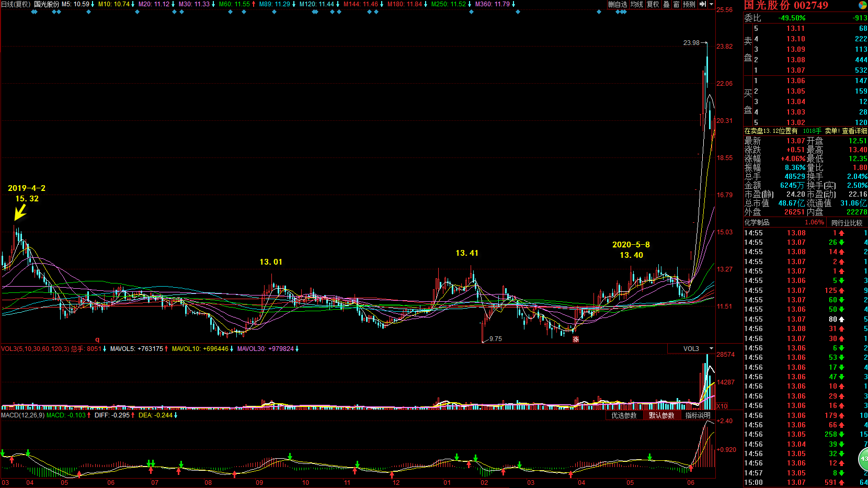Image resolution: width=868 pixels, height=488 pixels.
Task: Select the 默认参数 tab
Action: [x=661, y=415]
